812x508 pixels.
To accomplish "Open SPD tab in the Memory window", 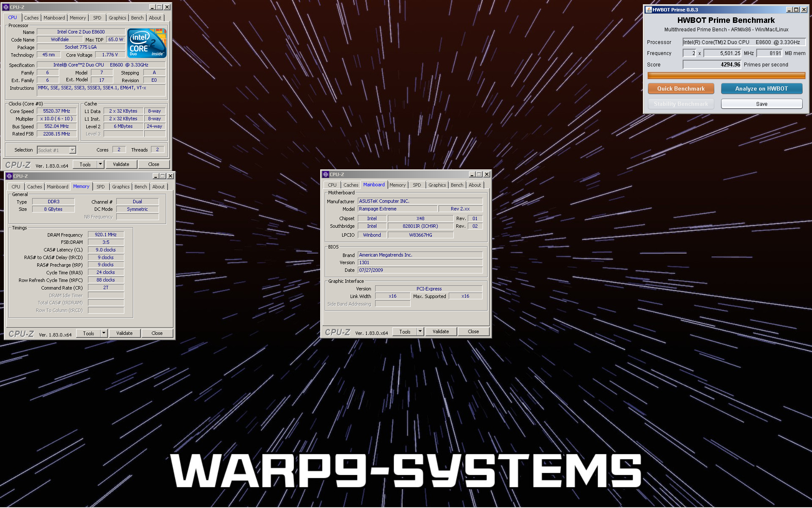I will (x=101, y=187).
